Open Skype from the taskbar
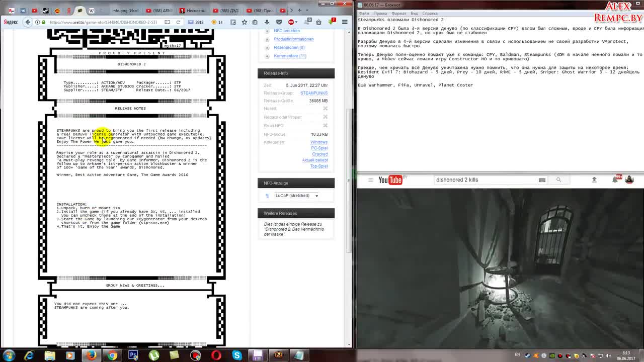The height and width of the screenshot is (362, 644). [x=237, y=355]
